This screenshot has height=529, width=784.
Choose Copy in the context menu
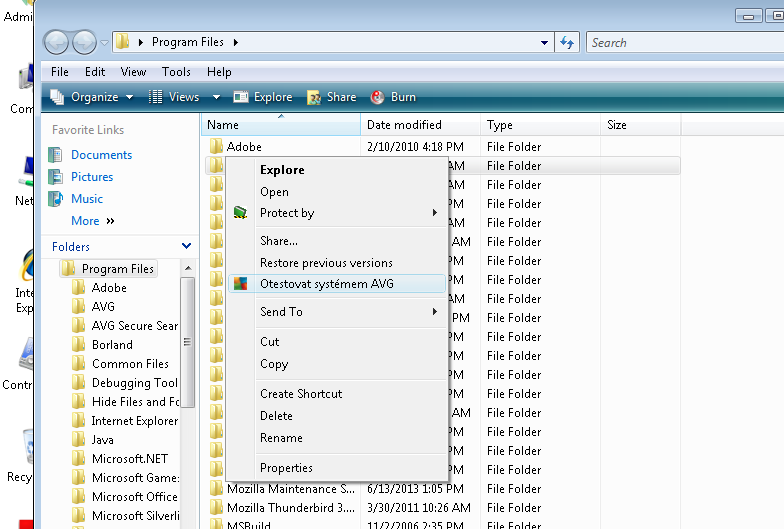336,364
